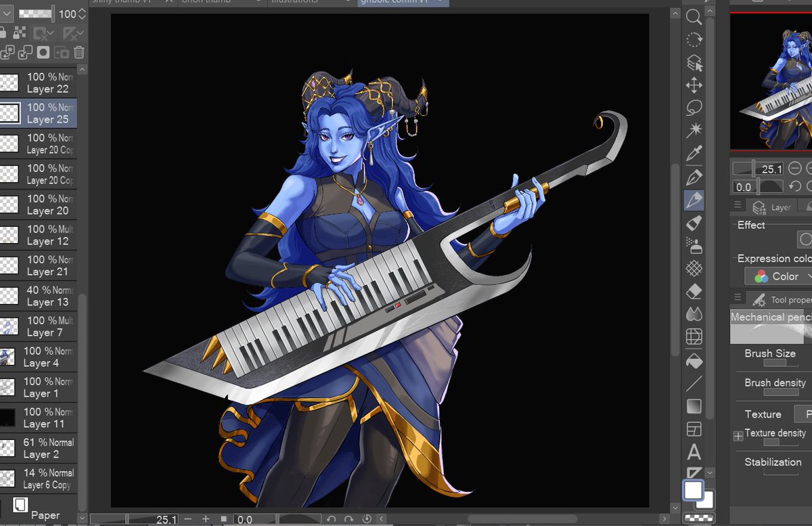The image size is (812, 526).
Task: Click zoom in plus in canvas status bar
Action: pyautogui.click(x=206, y=519)
